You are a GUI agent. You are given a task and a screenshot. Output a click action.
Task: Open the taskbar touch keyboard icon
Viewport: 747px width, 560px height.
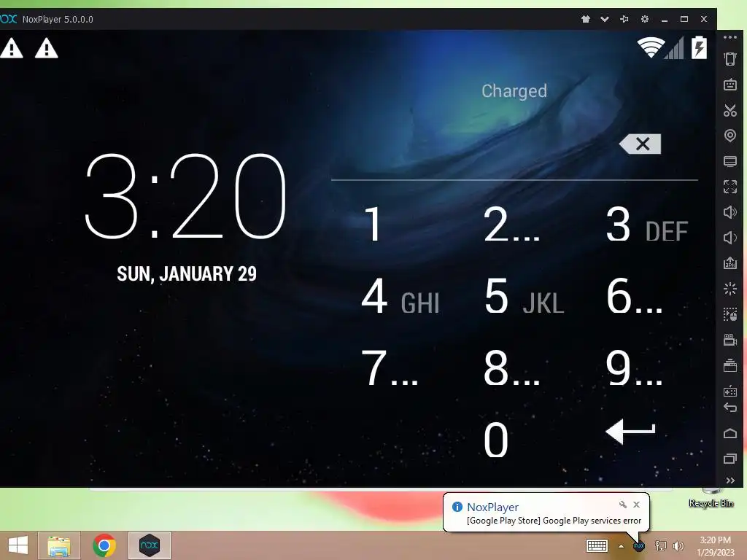[597, 545]
